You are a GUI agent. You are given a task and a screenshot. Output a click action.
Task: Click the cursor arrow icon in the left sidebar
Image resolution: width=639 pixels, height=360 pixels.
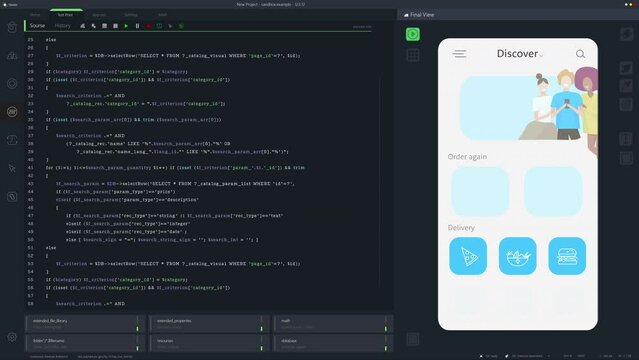12,168
